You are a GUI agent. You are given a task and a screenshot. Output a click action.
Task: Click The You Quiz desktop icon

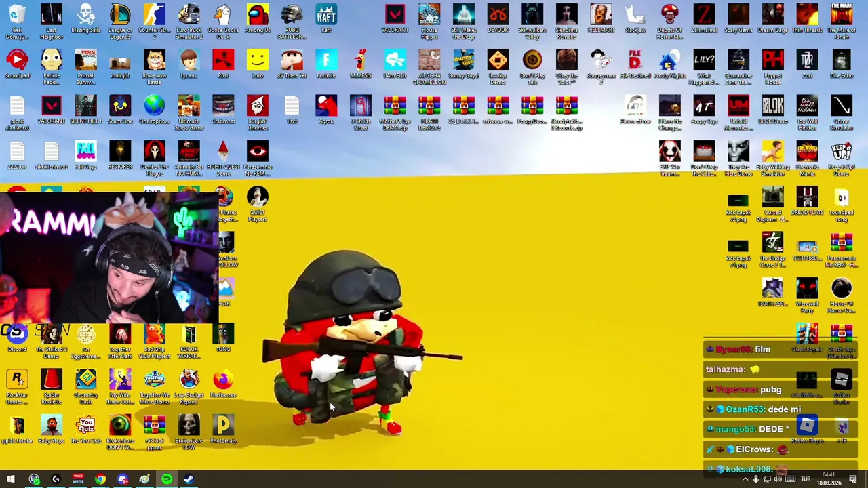pos(86,429)
